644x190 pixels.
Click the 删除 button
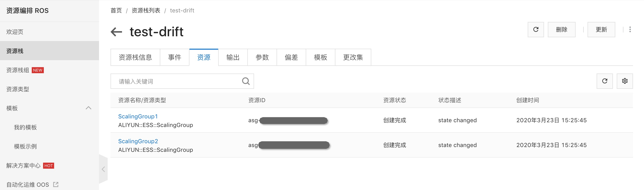pyautogui.click(x=561, y=30)
